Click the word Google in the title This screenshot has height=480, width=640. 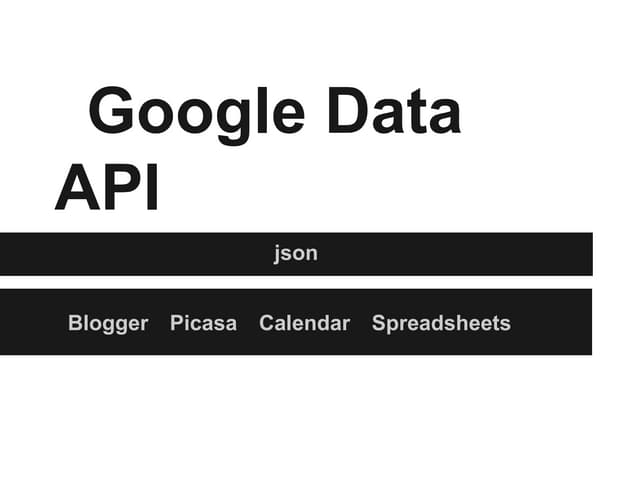[197, 112]
